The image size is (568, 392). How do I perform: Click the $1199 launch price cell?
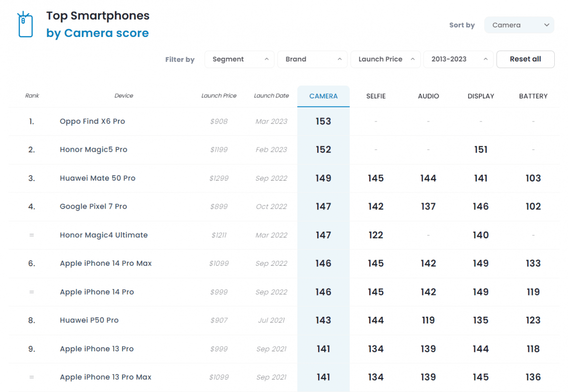click(x=219, y=149)
